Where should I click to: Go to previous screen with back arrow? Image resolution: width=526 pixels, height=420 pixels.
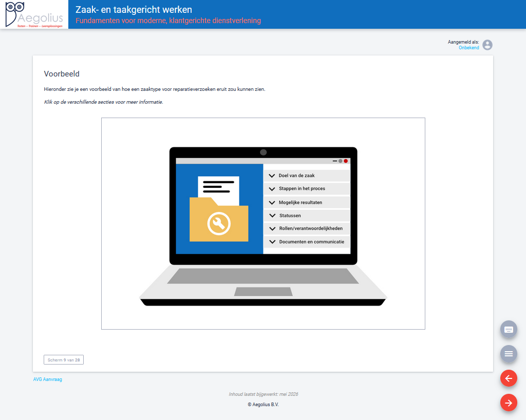click(x=509, y=378)
